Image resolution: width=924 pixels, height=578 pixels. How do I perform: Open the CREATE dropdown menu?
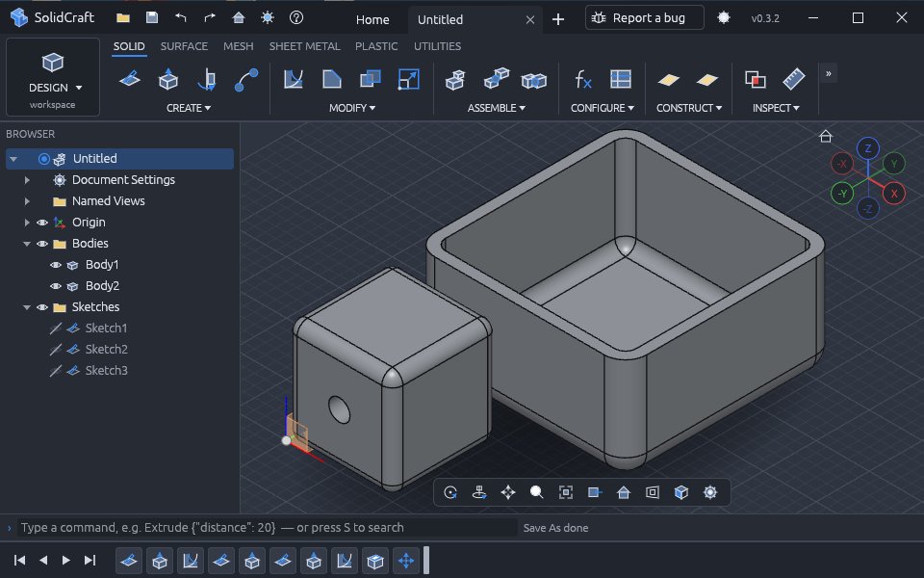pos(189,108)
